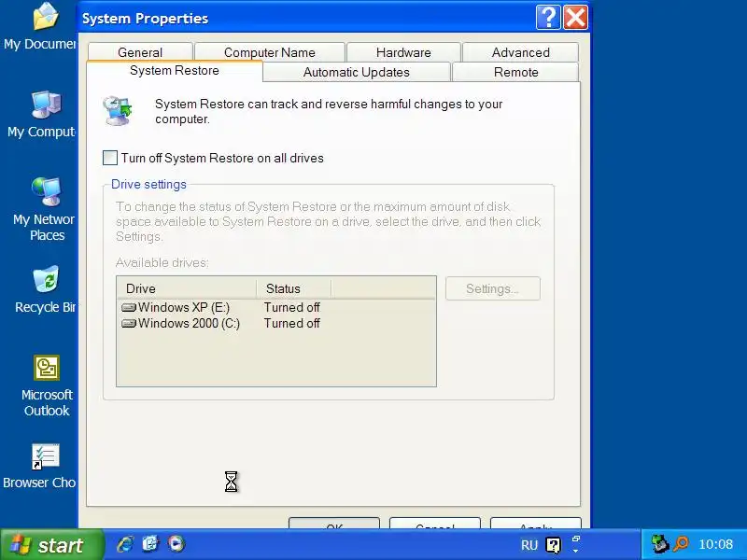Select the My Computer desktop icon
This screenshot has height=560, width=747.
tap(46, 105)
